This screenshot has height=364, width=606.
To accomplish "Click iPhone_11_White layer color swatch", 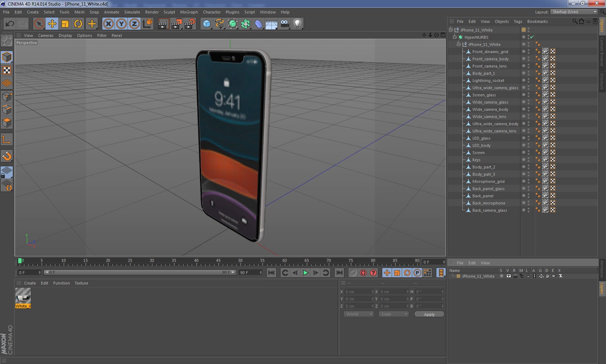I will [459, 276].
